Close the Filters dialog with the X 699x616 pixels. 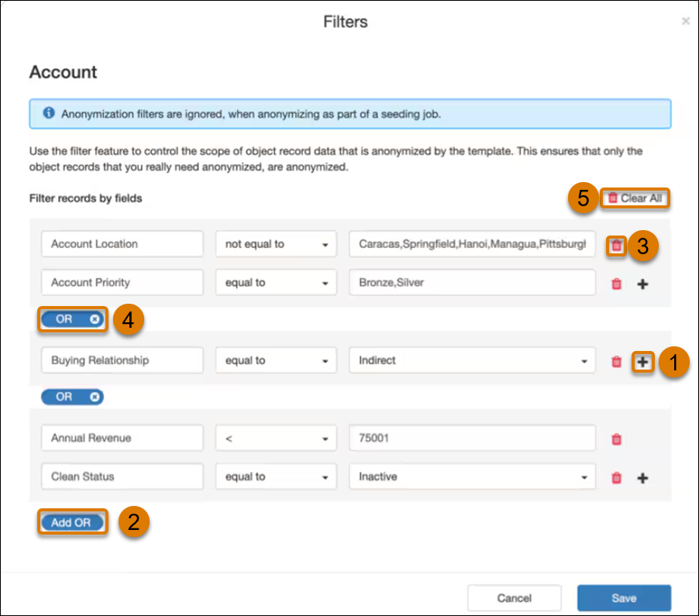686,21
